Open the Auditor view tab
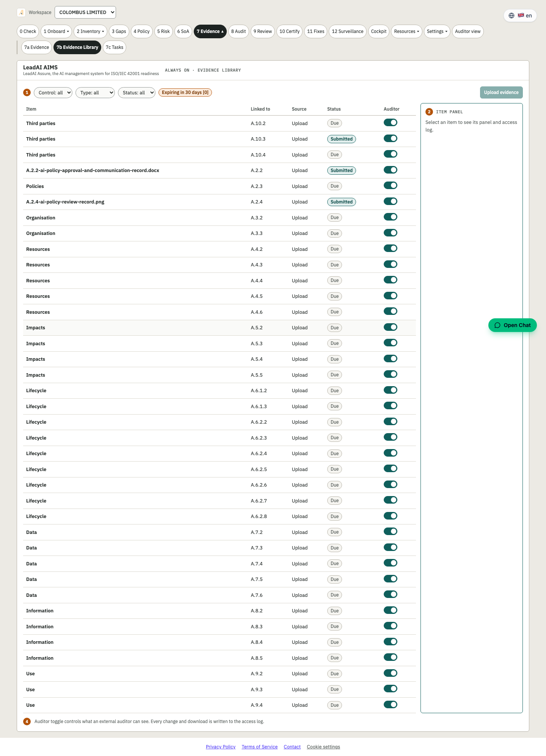546x756 pixels. [x=468, y=31]
